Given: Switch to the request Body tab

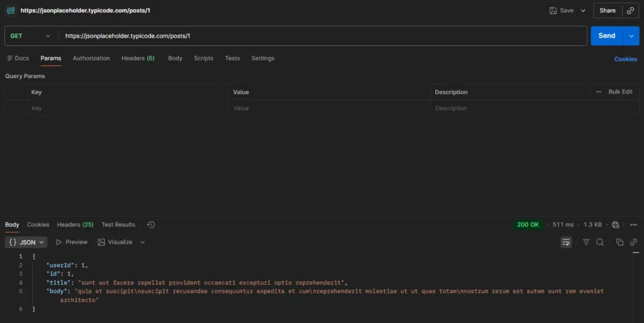Looking at the screenshot, I should 175,58.
